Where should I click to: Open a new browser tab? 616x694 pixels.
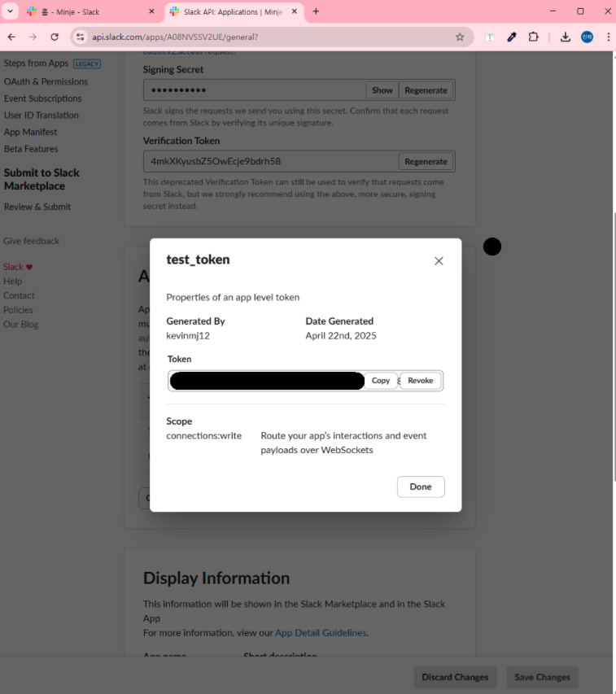(316, 11)
